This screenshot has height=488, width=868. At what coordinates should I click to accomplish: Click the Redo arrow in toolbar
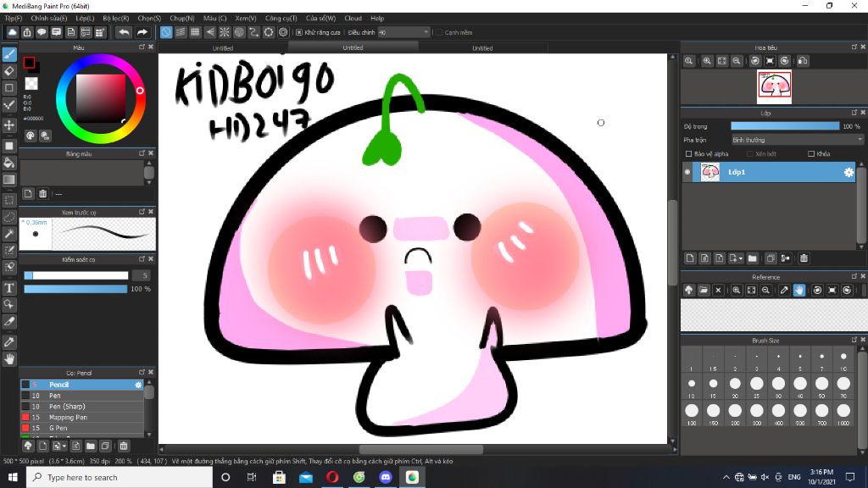pyautogui.click(x=142, y=32)
